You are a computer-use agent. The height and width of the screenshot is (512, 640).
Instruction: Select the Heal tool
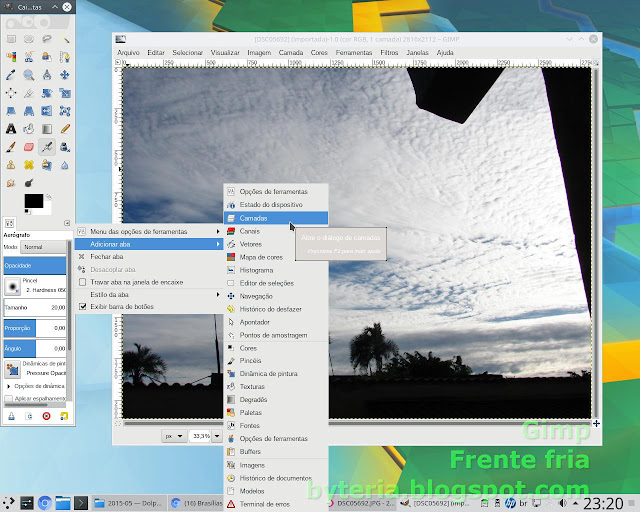29,165
